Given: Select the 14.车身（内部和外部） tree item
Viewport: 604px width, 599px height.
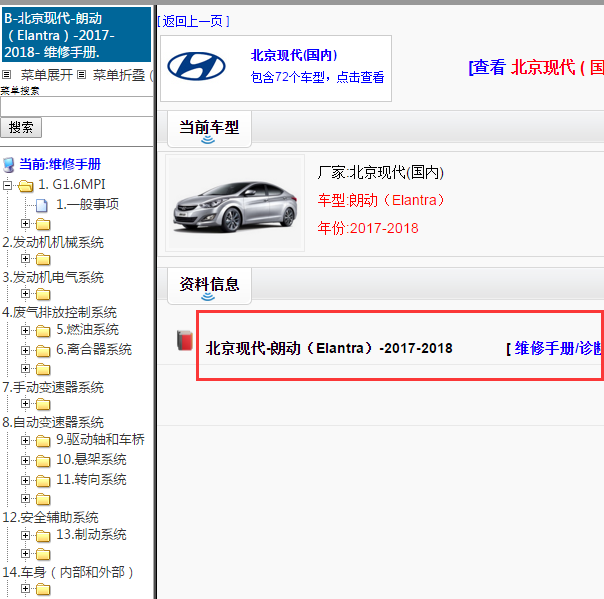Looking at the screenshot, I should click(68, 572).
